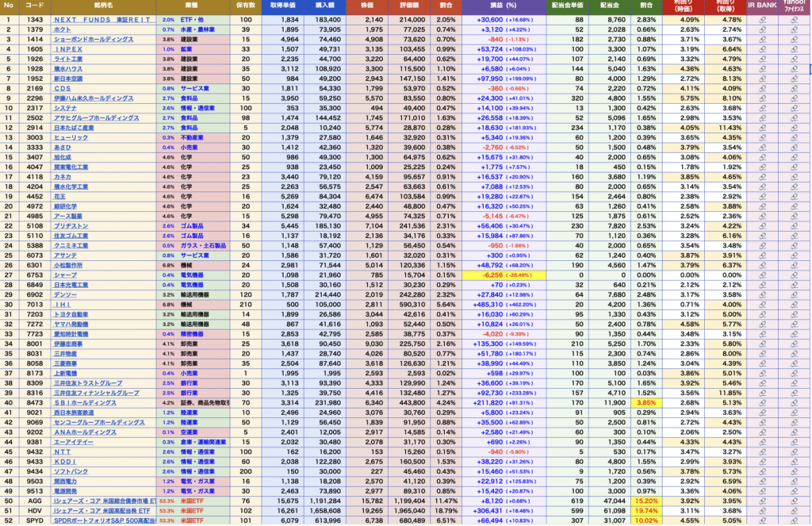Open IR BANK link icon for INPEX row
The width and height of the screenshot is (812, 526).
(x=762, y=48)
